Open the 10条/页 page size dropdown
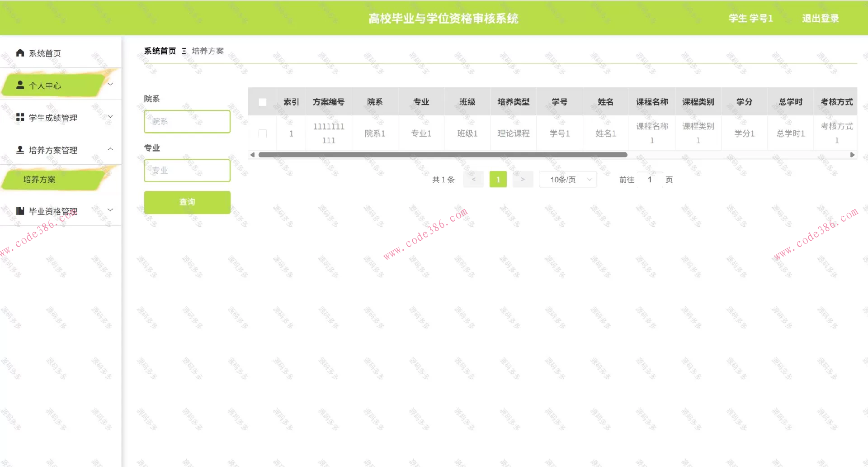This screenshot has height=467, width=868. 567,179
